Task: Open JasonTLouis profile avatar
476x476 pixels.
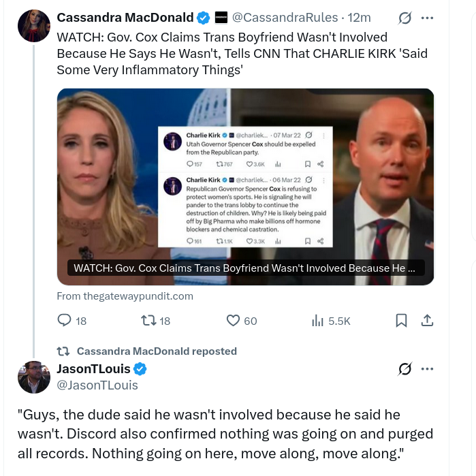Action: (34, 377)
